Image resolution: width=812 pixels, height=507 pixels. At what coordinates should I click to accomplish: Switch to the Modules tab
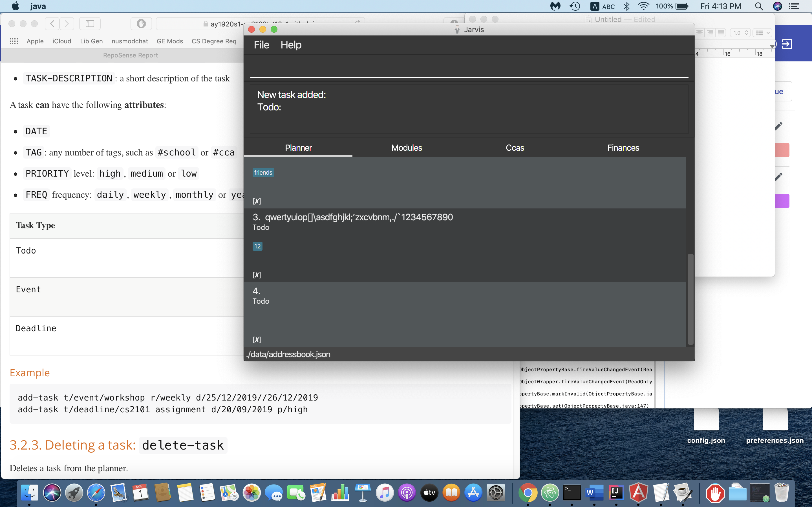point(406,148)
